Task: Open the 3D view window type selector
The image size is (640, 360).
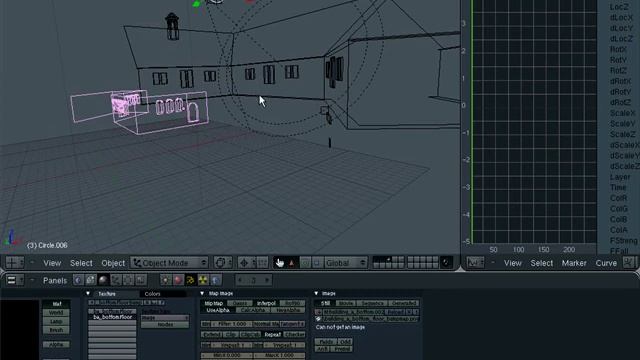Action: pos(14,262)
